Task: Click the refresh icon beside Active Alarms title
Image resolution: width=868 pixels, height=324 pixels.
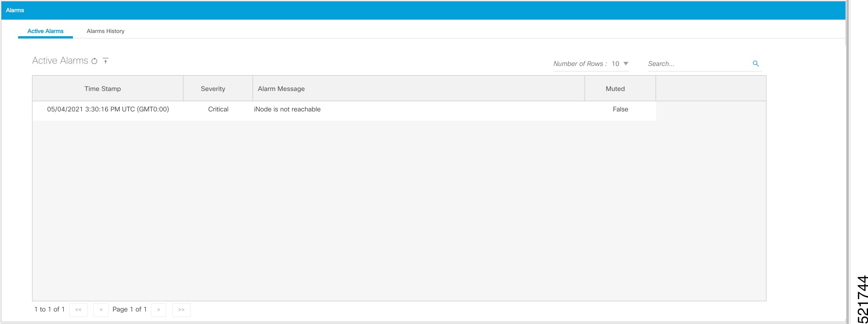Action: pyautogui.click(x=94, y=61)
